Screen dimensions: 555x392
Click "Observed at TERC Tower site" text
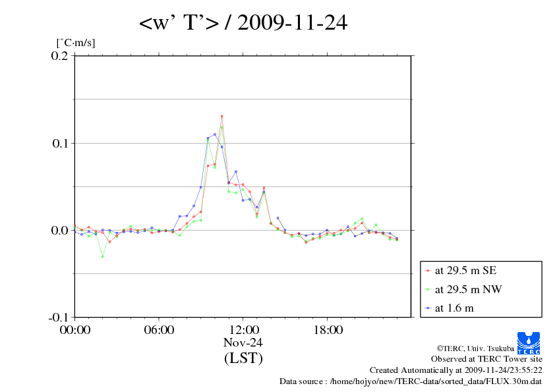[486, 359]
